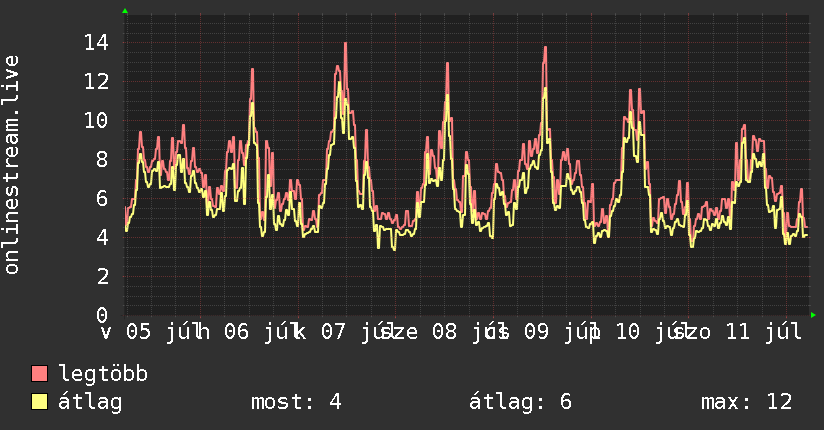Click the legtöbb legend label

tap(103, 374)
